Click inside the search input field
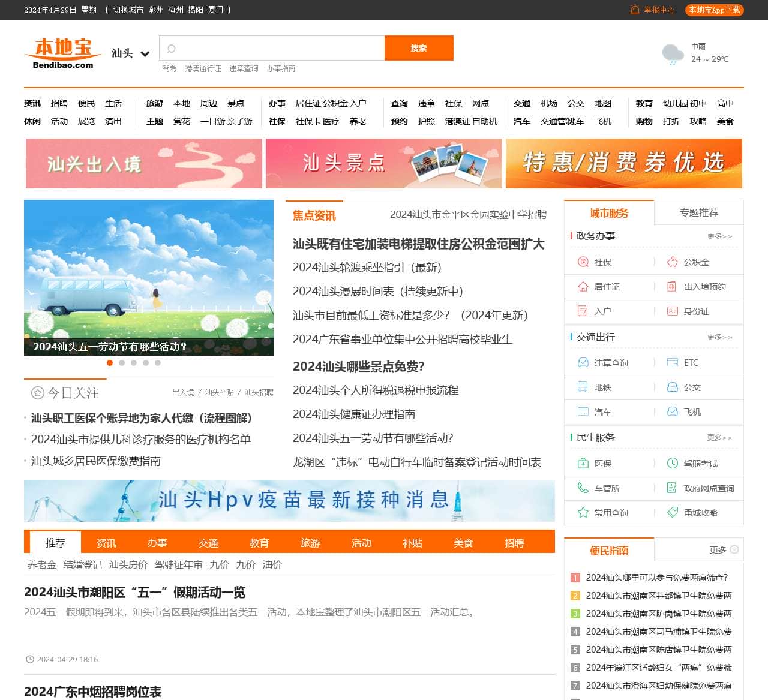The height and width of the screenshot is (700, 768). 276,49
